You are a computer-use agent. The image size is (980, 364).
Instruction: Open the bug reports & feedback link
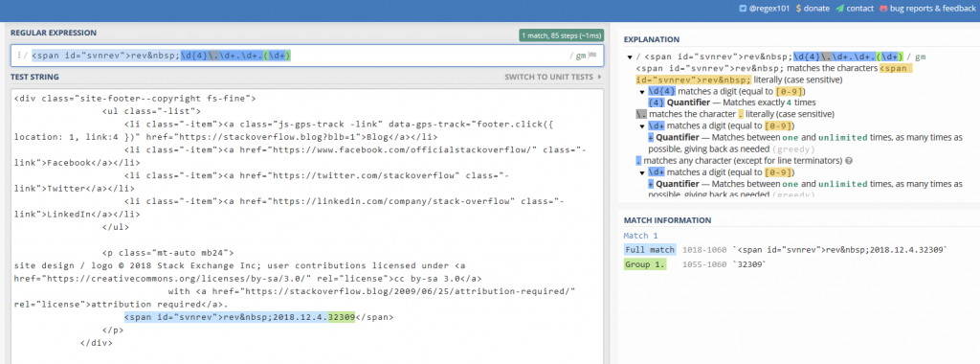pos(927,9)
